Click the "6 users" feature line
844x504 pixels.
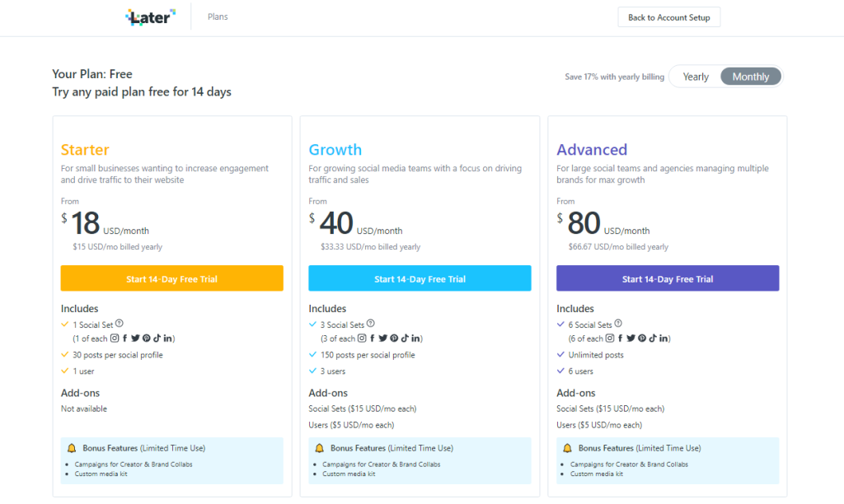pos(581,371)
